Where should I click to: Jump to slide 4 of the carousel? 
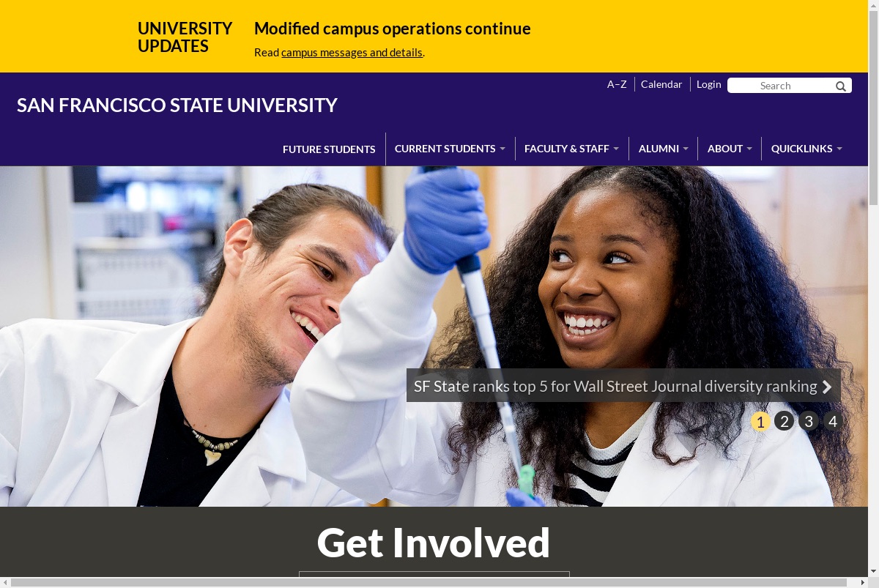[x=832, y=421]
